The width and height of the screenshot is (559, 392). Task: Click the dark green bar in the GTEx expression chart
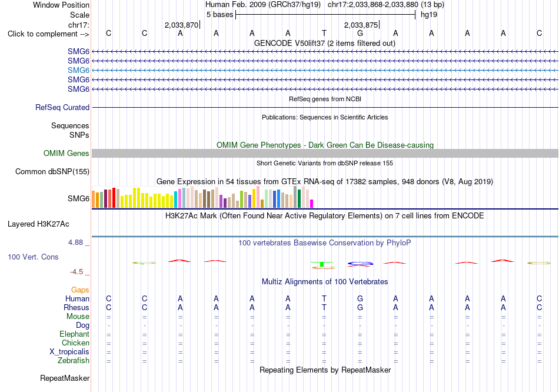(x=299, y=199)
